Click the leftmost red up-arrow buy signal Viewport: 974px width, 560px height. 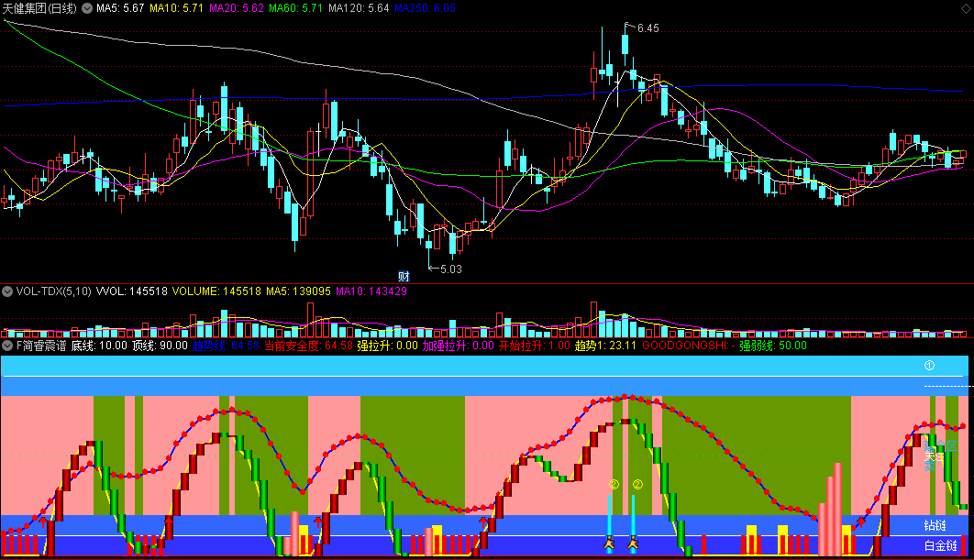coord(43,521)
